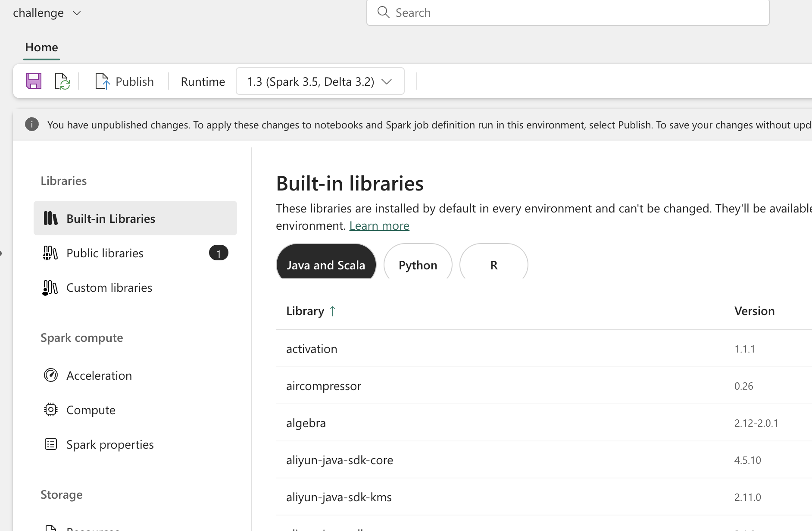This screenshot has height=531, width=812.
Task: Click the Publish button label
Action: click(x=134, y=81)
